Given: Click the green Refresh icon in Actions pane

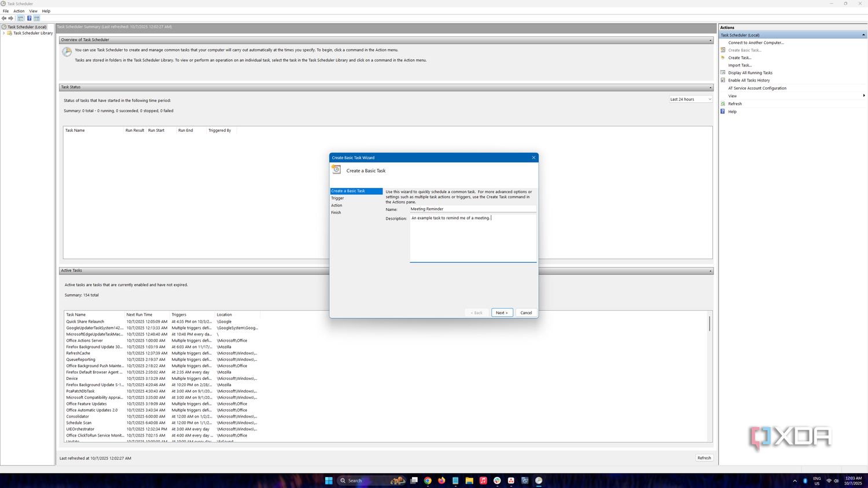Looking at the screenshot, I should (723, 103).
